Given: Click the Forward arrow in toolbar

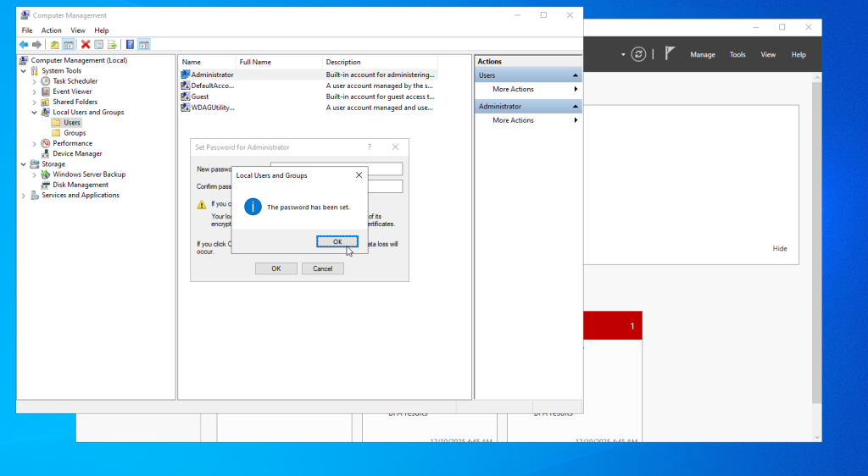Looking at the screenshot, I should click(x=36, y=45).
